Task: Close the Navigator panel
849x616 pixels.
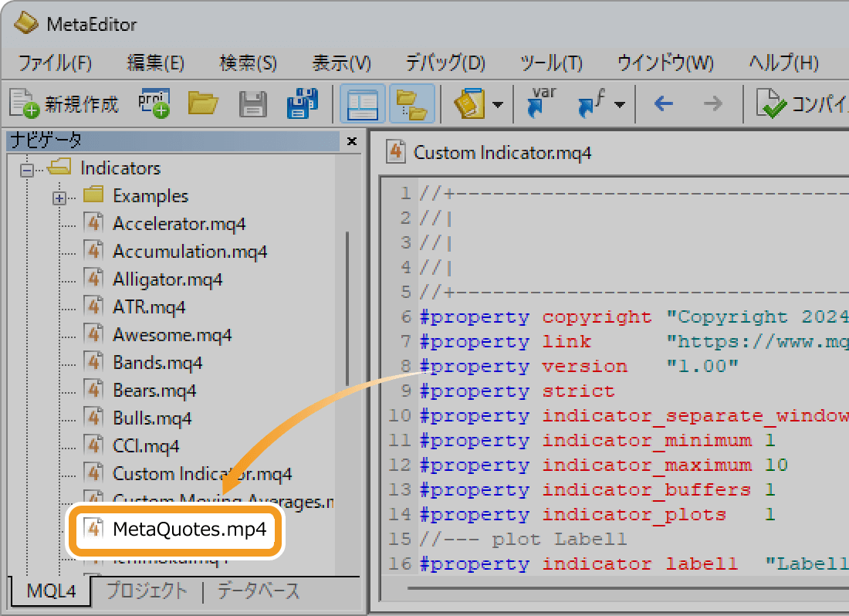Action: (x=352, y=141)
